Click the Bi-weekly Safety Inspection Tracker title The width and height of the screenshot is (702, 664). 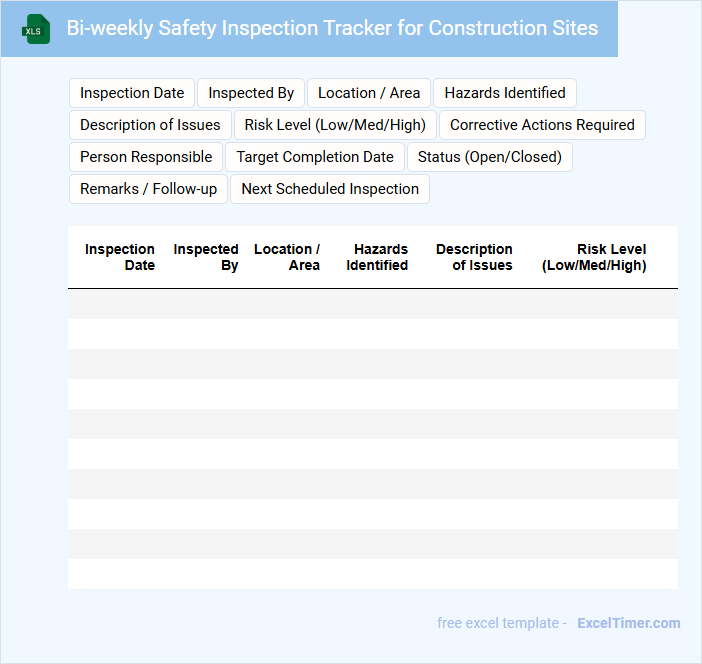point(332,28)
